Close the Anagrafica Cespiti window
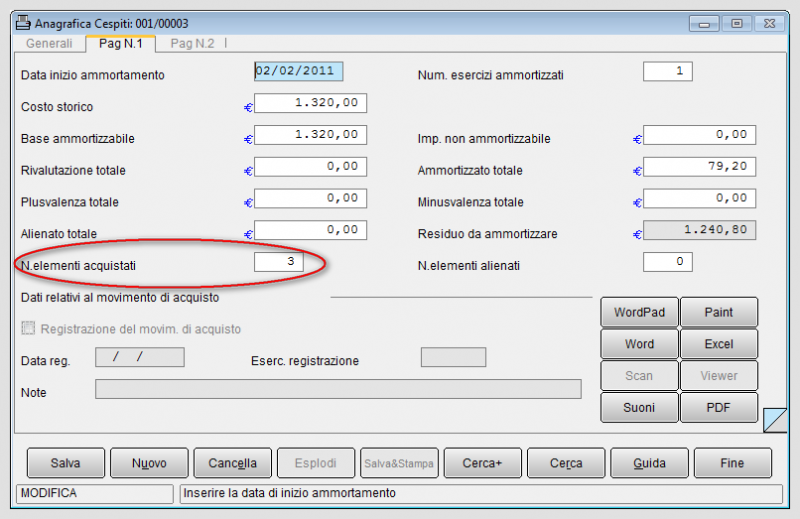Viewport: 800px width, 519px height. 769,23
